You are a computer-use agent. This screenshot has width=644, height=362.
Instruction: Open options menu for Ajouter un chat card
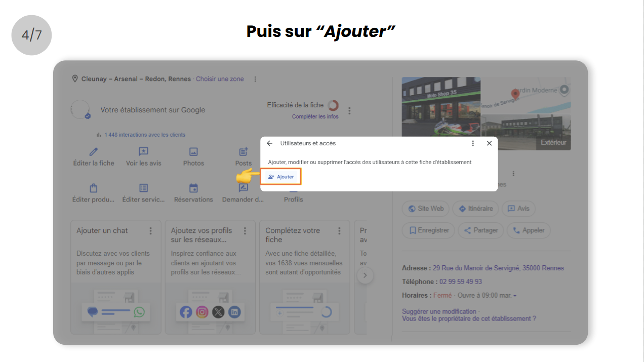(x=150, y=231)
